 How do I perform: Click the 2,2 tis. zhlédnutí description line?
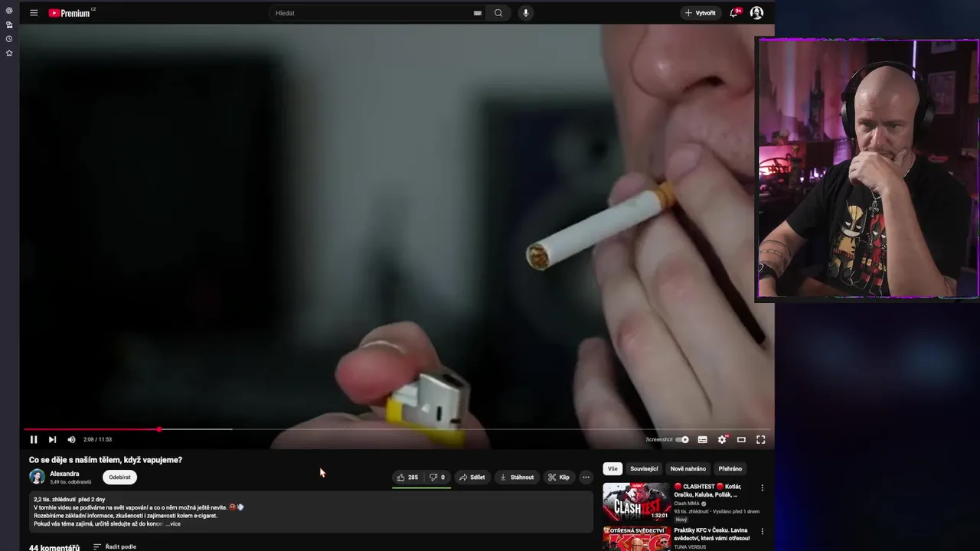coord(69,499)
